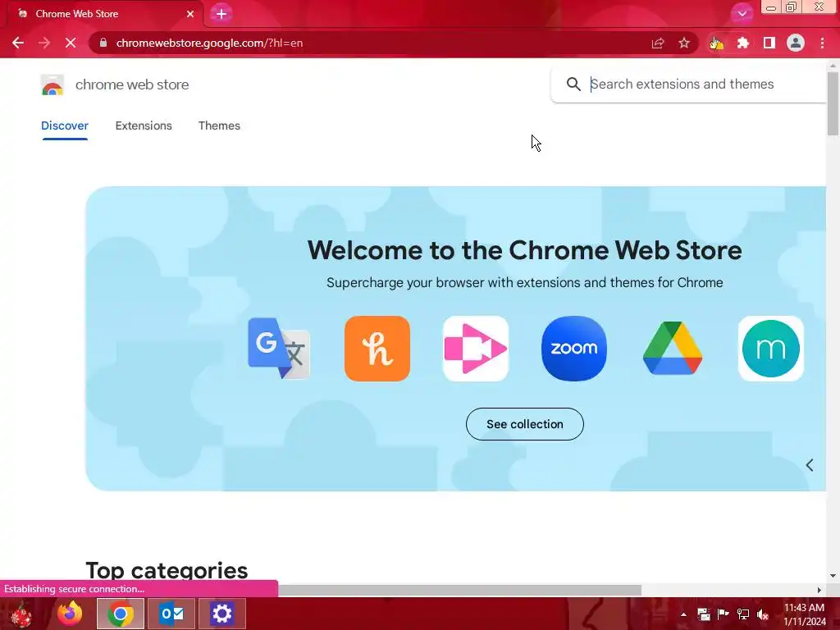Open the side panel icon

tap(769, 43)
